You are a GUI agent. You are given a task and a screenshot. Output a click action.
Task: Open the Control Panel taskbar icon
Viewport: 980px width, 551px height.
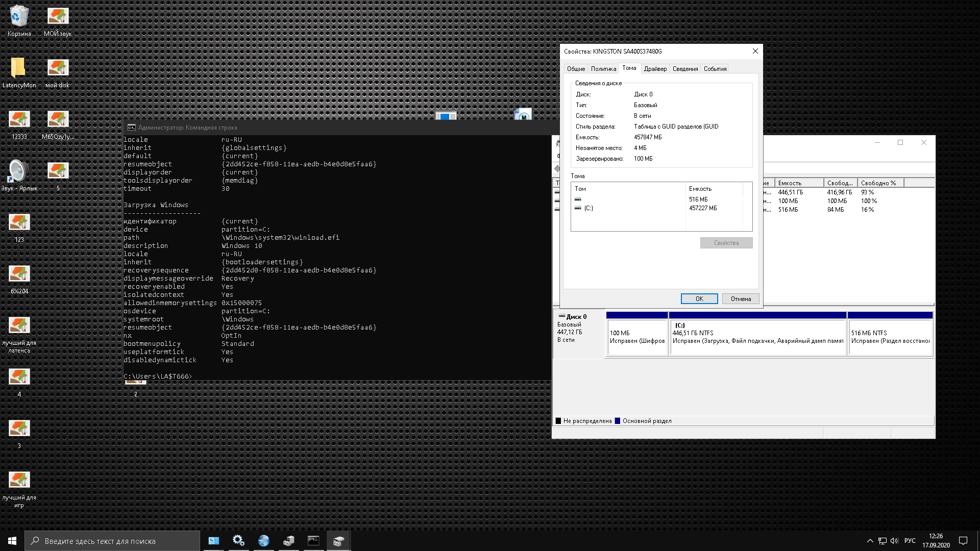[x=213, y=541]
